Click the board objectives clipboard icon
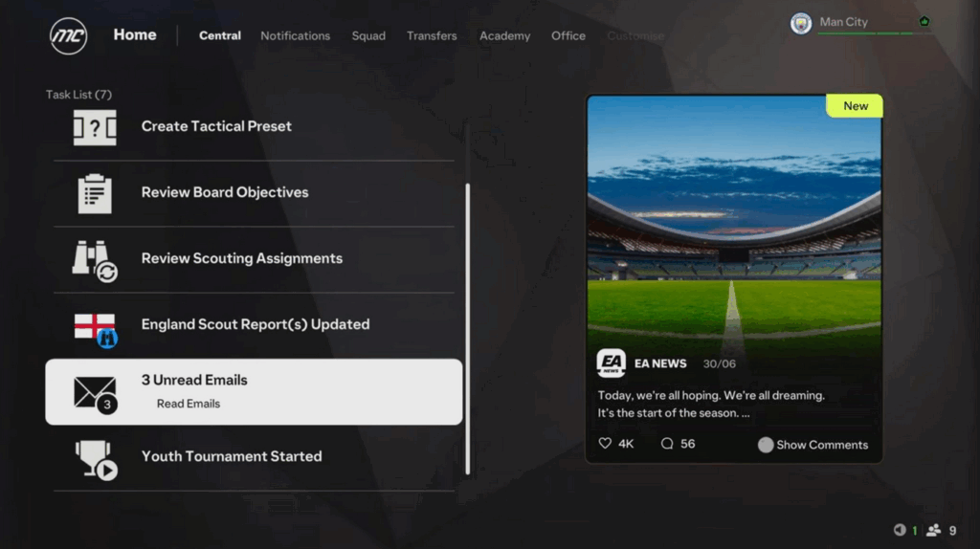 tap(95, 193)
